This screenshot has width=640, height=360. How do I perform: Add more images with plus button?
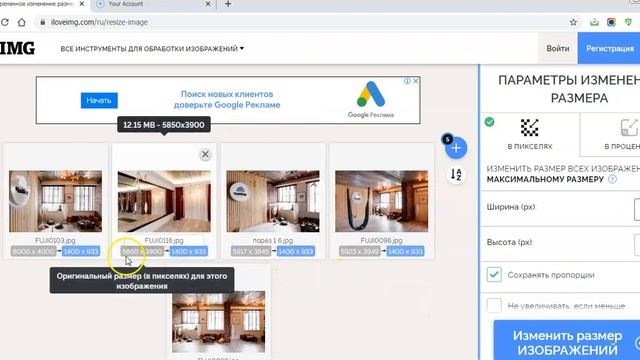click(456, 148)
